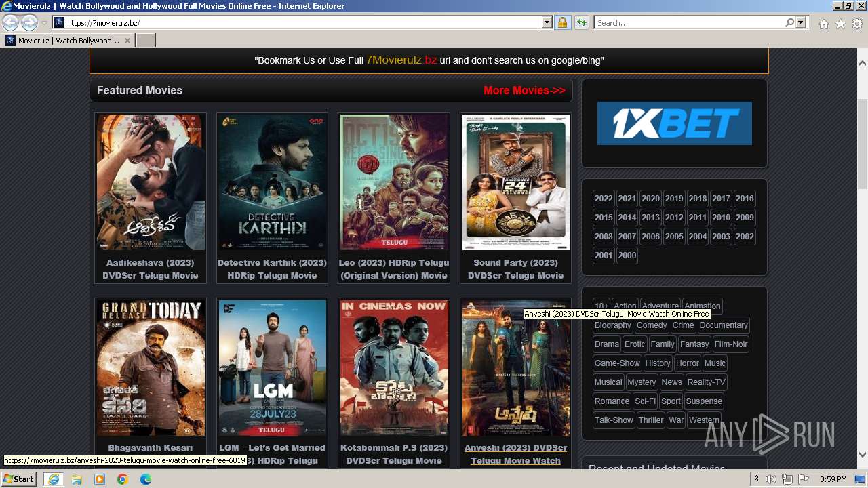The width and height of the screenshot is (868, 488).
Task: Open Kotabommali P.S movie poster
Action: 394,368
